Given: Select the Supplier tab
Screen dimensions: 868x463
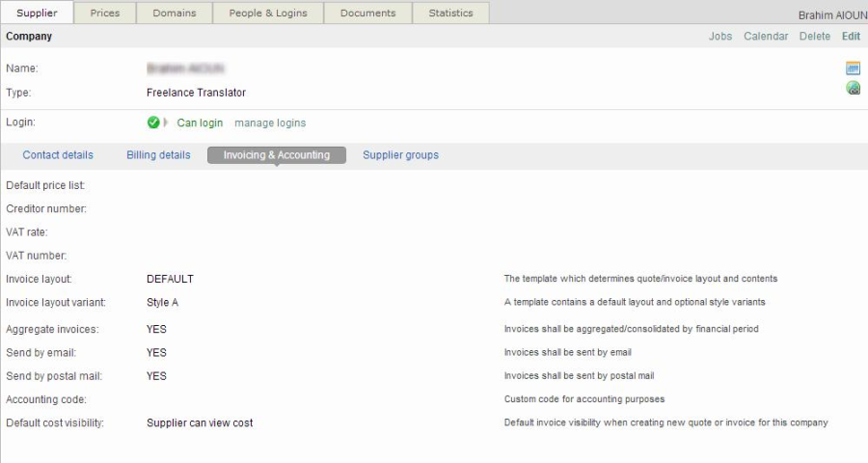Looking at the screenshot, I should click(x=38, y=14).
